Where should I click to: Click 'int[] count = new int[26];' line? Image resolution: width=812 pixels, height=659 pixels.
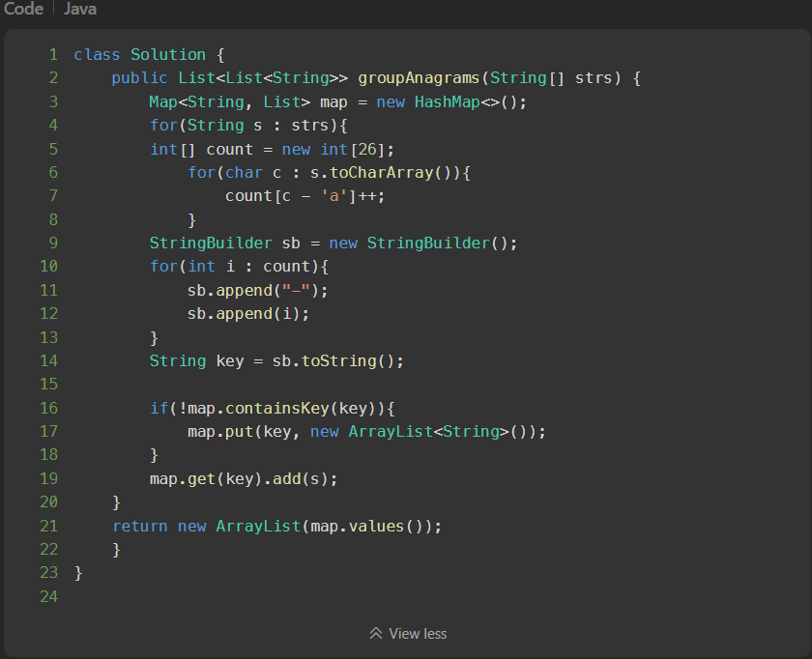click(x=272, y=149)
